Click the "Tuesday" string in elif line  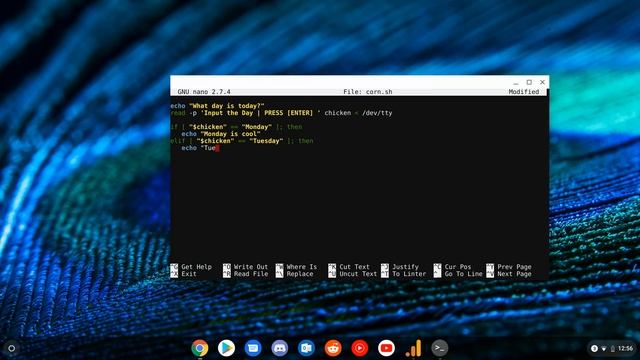266,141
